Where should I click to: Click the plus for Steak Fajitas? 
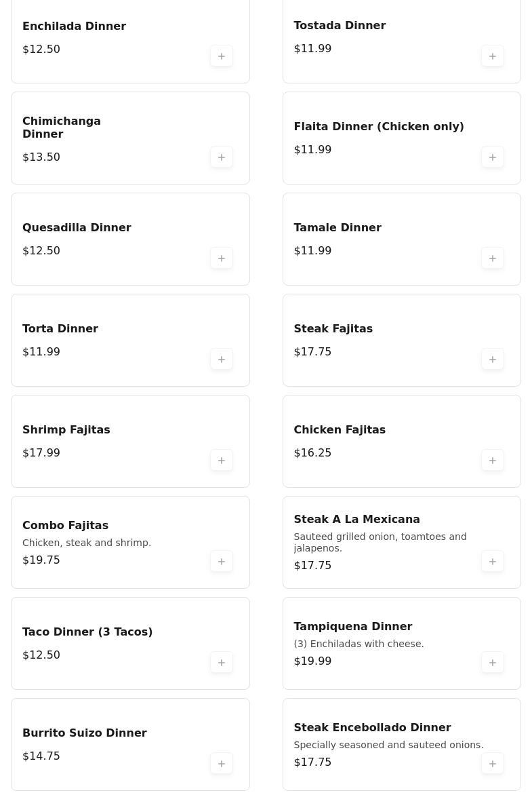(x=493, y=360)
